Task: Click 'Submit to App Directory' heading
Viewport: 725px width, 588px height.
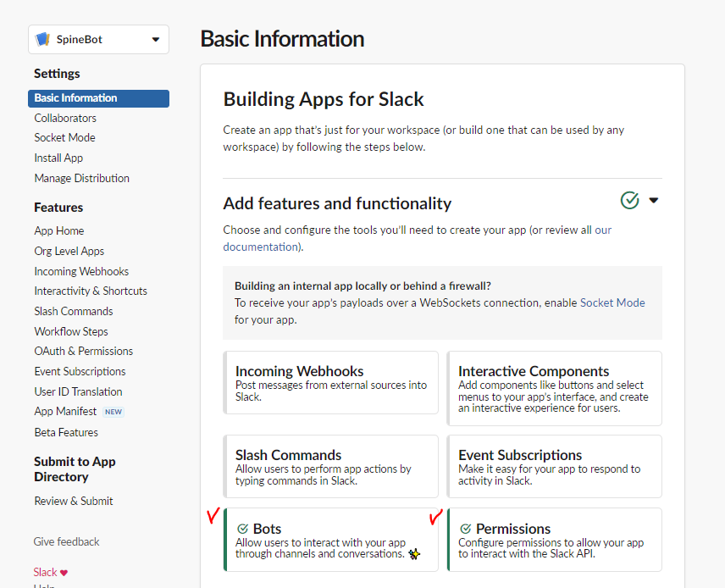Action: coord(75,469)
